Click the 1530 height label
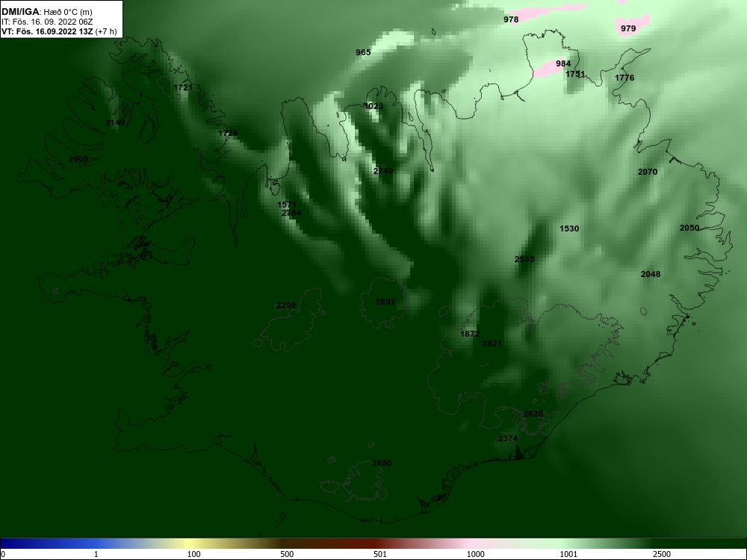The width and height of the screenshot is (747, 560). pos(568,228)
